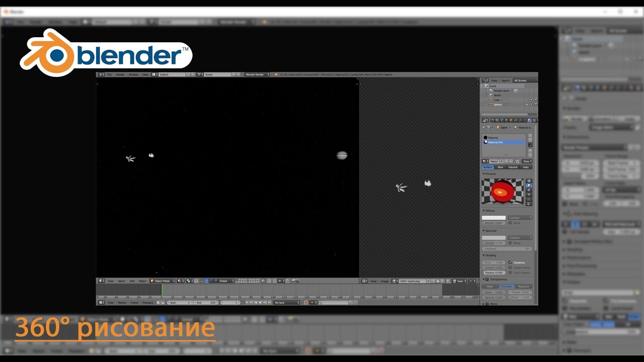Select Z Transparency mode
This screenshot has height=362, width=644.
(x=507, y=287)
